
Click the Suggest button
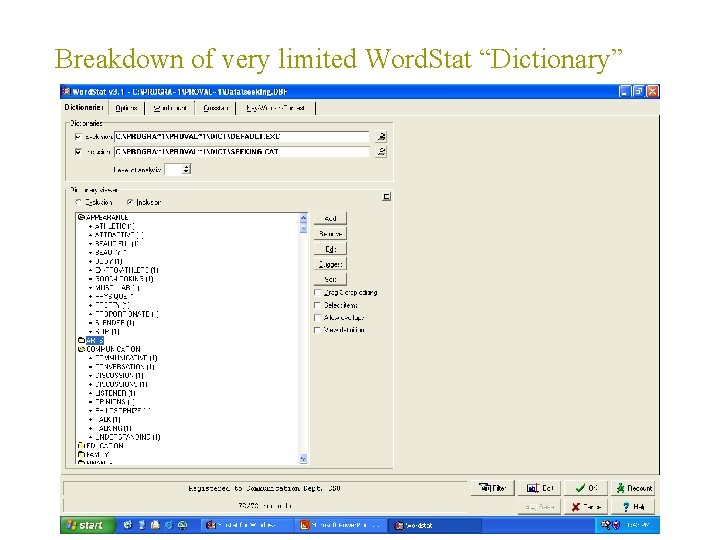pyautogui.click(x=330, y=264)
